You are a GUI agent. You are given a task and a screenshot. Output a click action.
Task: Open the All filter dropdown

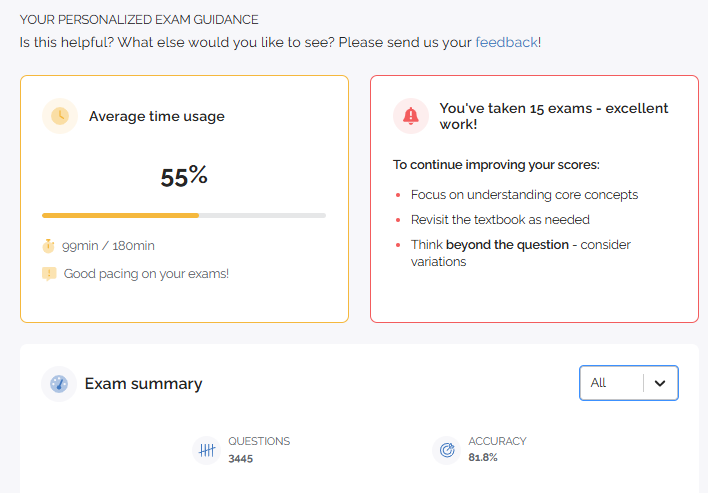(628, 383)
